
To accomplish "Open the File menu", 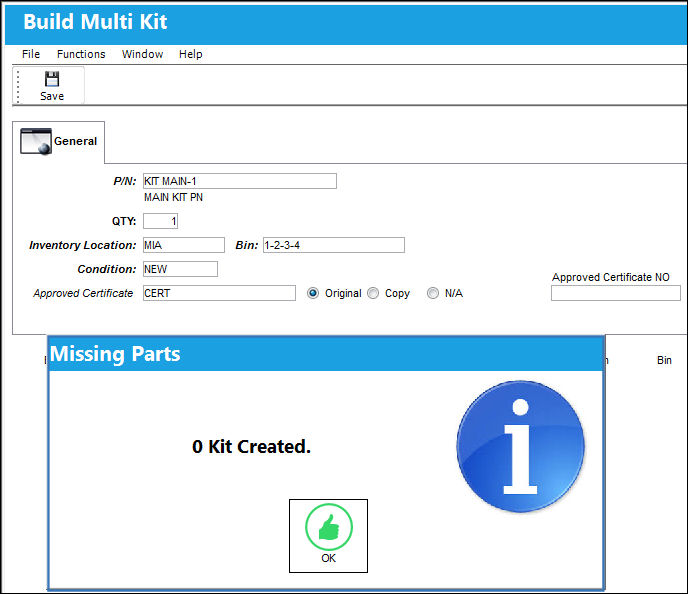I will [31, 54].
